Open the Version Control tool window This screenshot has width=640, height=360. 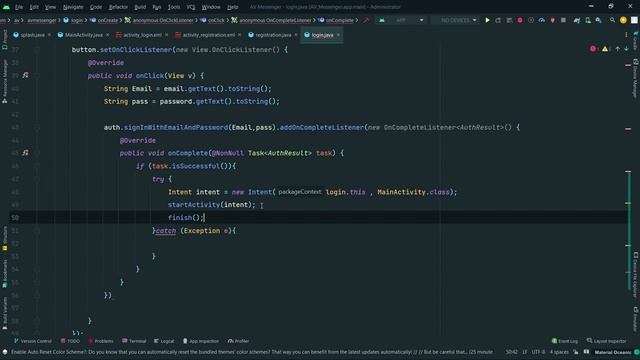(33, 341)
